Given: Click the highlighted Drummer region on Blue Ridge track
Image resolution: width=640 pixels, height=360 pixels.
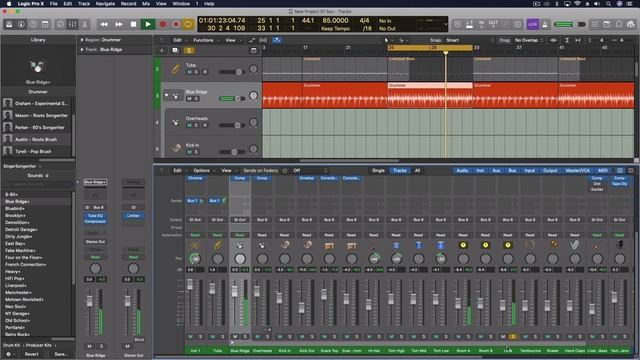Looking at the screenshot, I should pos(429,95).
